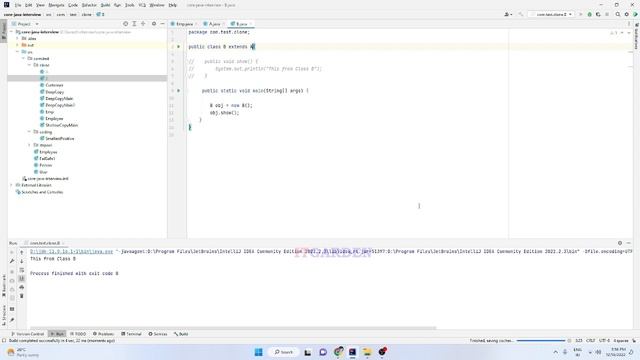Open the Build tool window
Viewport: 640px width, 360px height.
(x=181, y=334)
